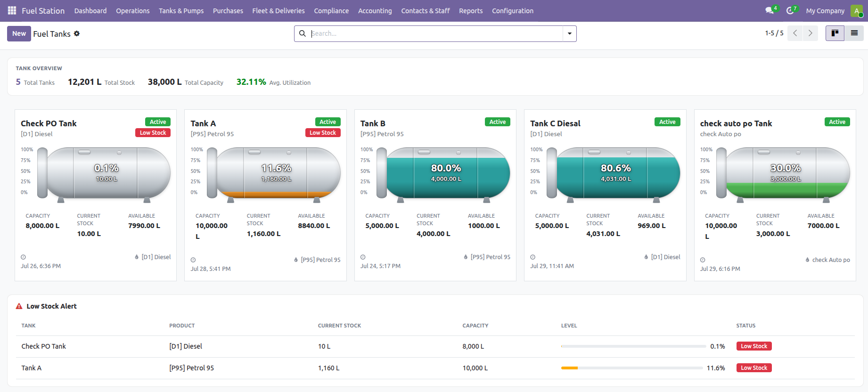
Task: Go to the next page arrow
Action: (811, 33)
